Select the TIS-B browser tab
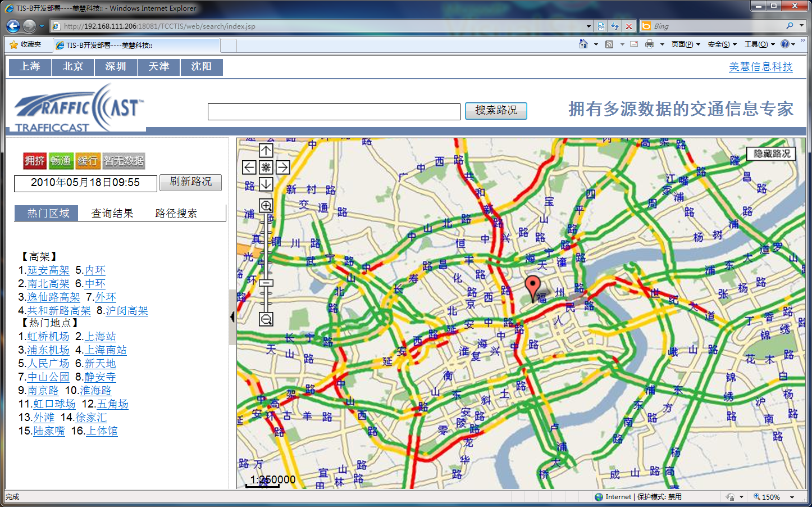The image size is (812, 507). tap(136, 45)
